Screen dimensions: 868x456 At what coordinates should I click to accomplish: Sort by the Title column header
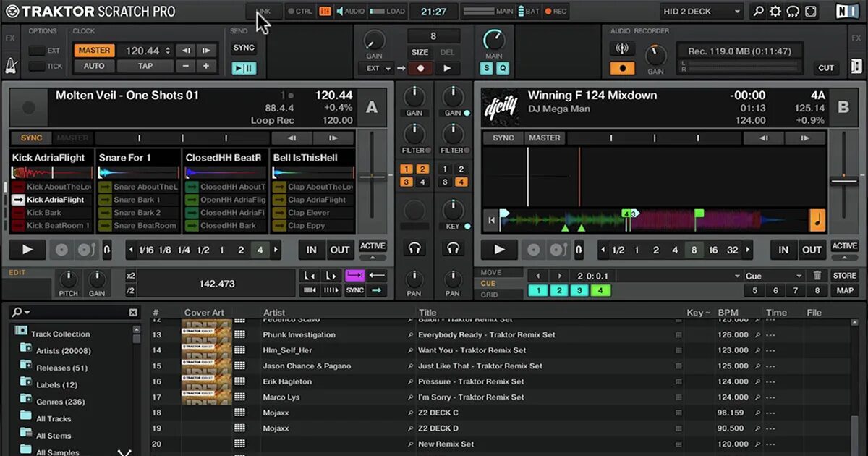coord(427,313)
